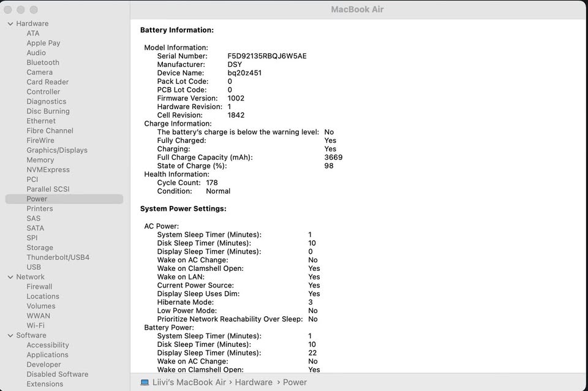This screenshot has height=391, width=588.
Task: Open WWAN information
Action: 38,316
